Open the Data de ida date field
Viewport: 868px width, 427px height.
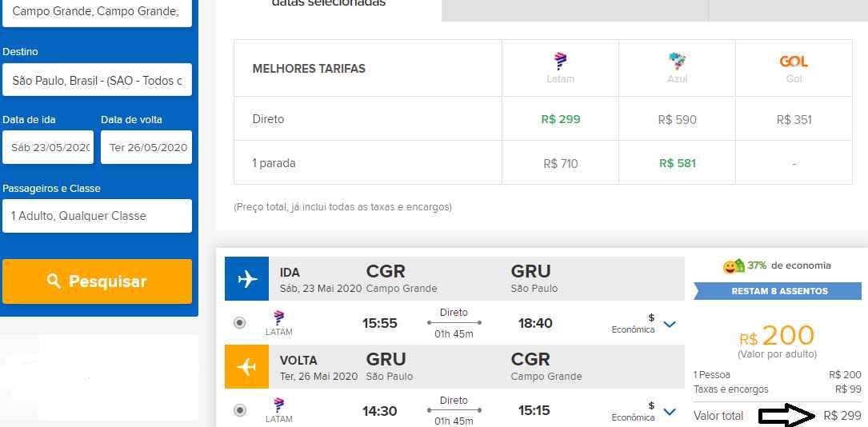click(48, 147)
